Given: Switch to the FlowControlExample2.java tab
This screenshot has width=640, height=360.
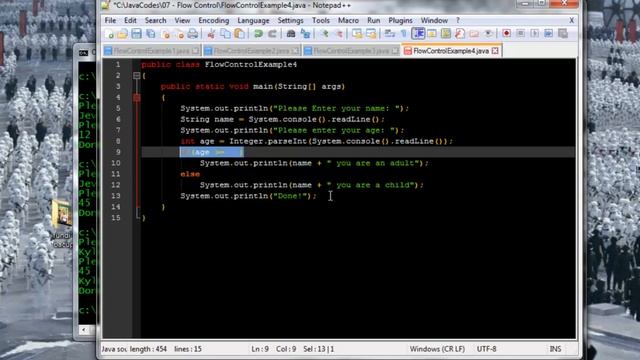Looking at the screenshot, I should click(251, 51).
